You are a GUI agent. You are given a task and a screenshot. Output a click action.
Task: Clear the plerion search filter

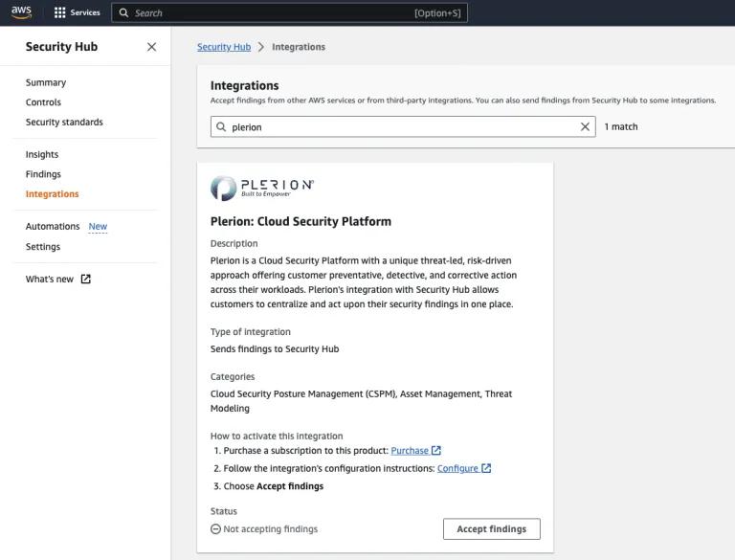click(x=585, y=126)
